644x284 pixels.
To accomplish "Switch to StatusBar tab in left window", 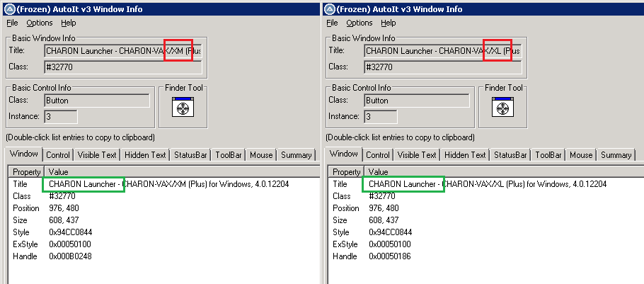I will click(x=190, y=155).
